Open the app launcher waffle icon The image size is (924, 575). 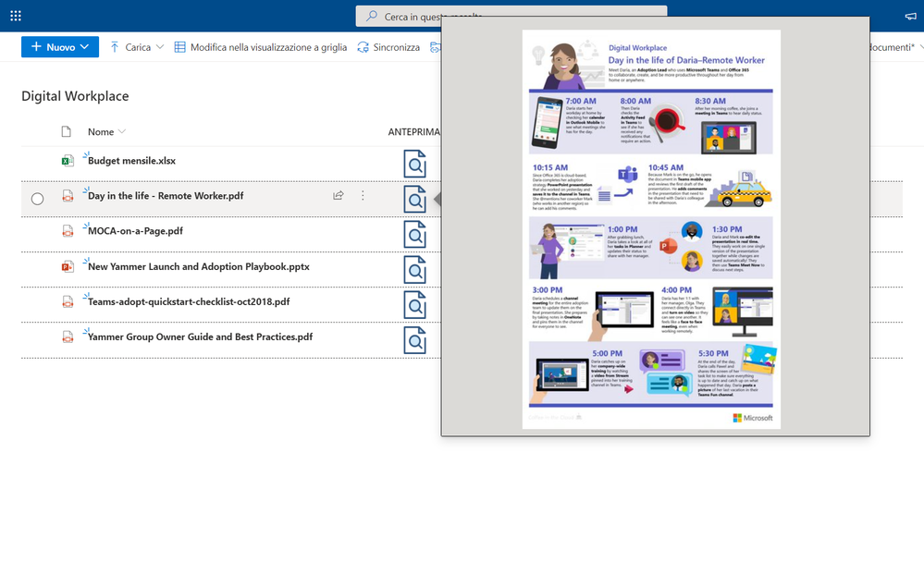(x=16, y=16)
